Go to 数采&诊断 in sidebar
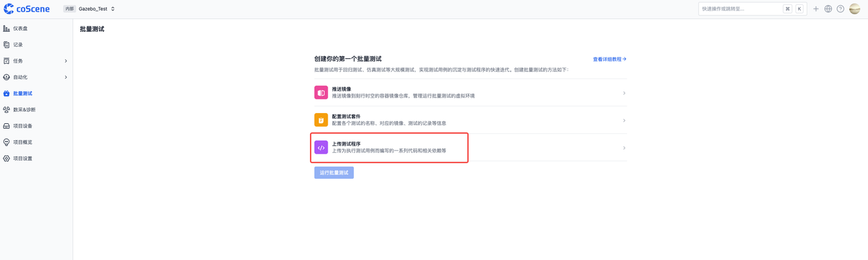Screen dimensions: 868x260 pos(37,110)
